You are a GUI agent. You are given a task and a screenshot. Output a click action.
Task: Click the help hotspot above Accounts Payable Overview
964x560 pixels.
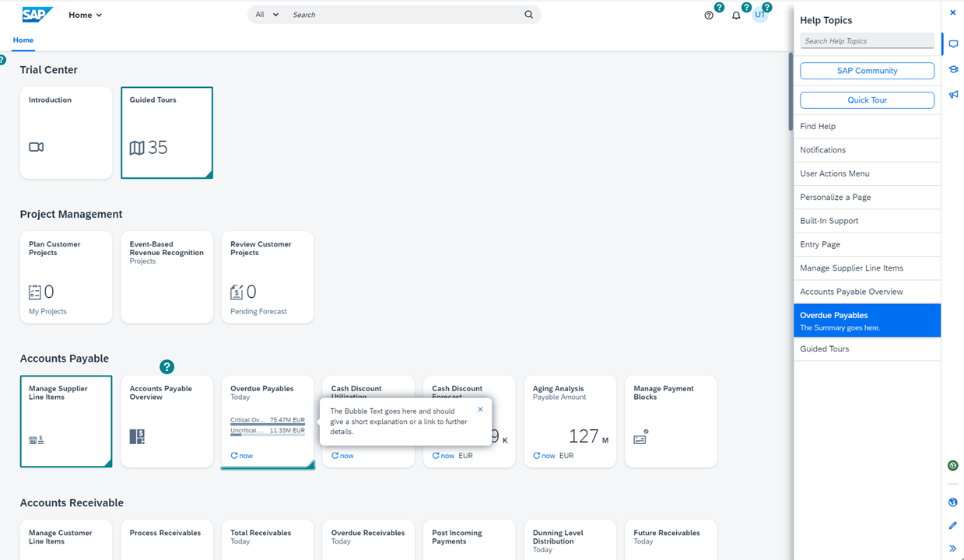(x=167, y=366)
